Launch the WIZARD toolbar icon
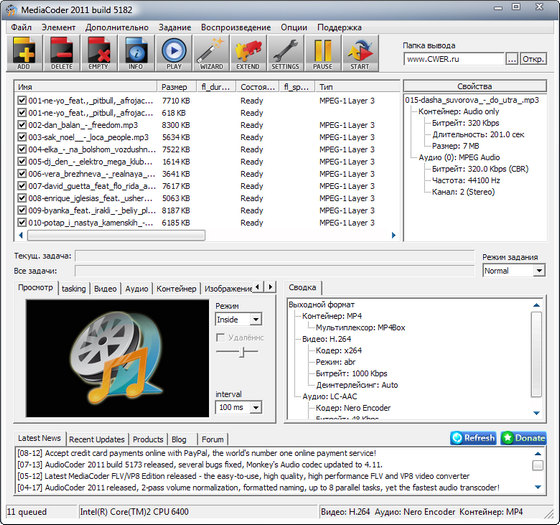This screenshot has height=525, width=560. tap(211, 53)
